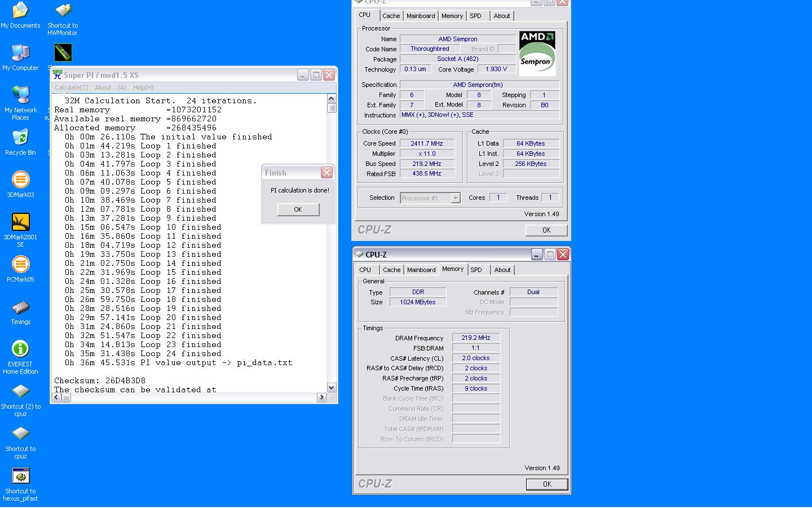Click Super PI scroll down arrow
Image resolution: width=812 pixels, height=508 pixels.
[x=332, y=388]
